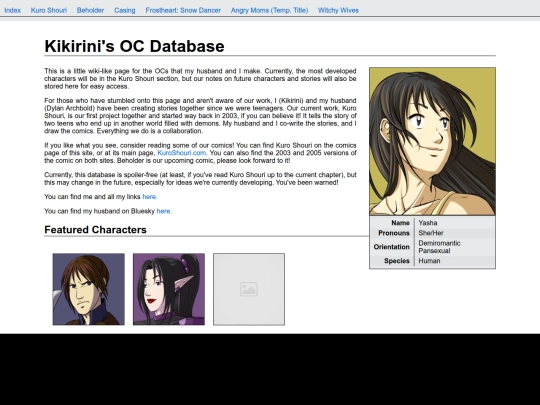Select the name value 'Yasha'

[428, 223]
